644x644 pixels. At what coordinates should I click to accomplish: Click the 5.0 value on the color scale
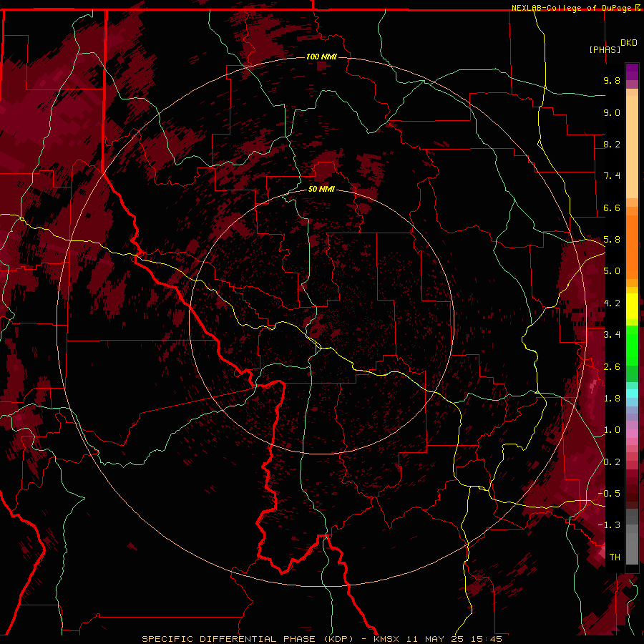click(x=612, y=271)
